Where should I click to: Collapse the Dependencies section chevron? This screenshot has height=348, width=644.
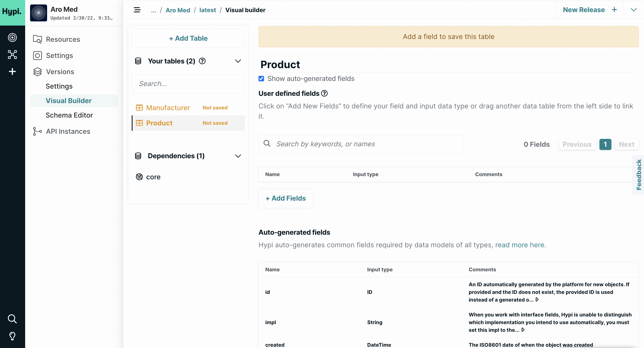pos(238,156)
